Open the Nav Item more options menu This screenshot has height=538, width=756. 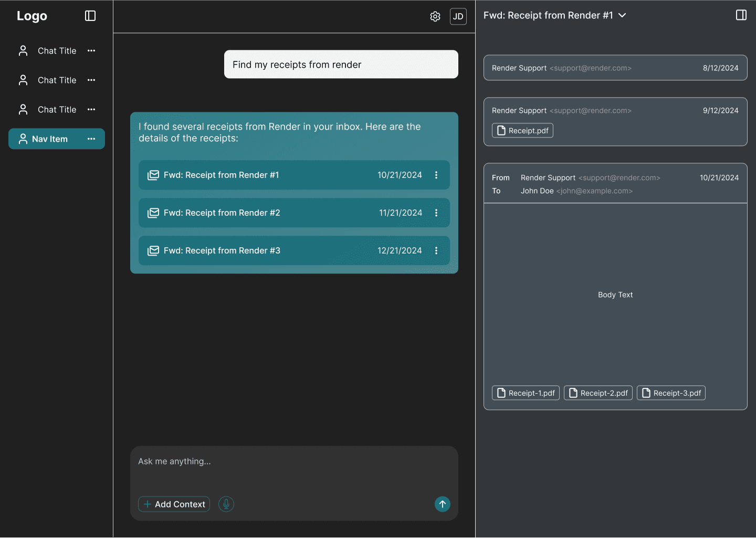click(91, 139)
